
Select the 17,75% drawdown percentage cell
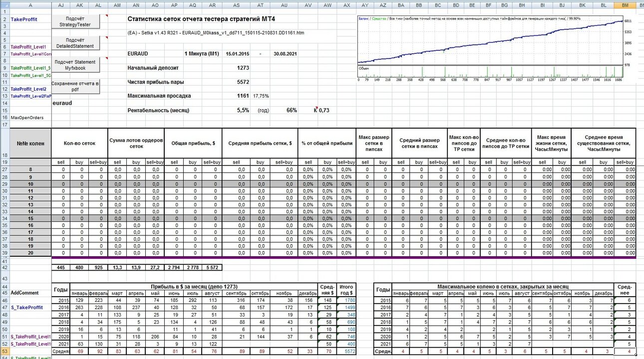(261, 96)
